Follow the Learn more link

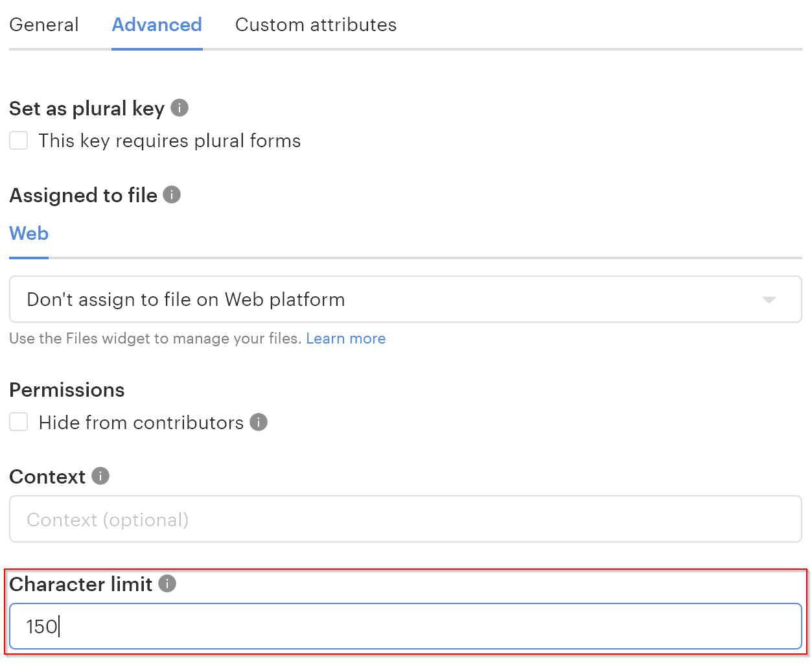point(346,338)
